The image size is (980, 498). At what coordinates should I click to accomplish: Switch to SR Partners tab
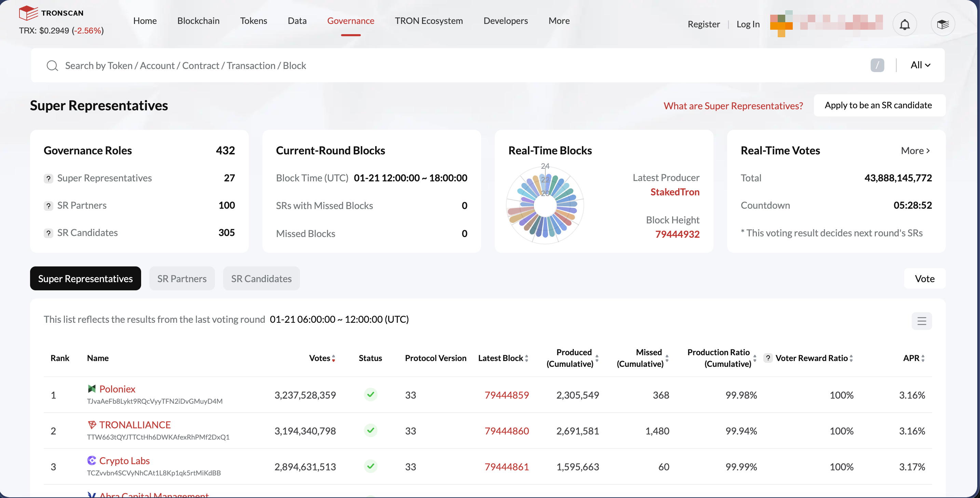pyautogui.click(x=182, y=278)
